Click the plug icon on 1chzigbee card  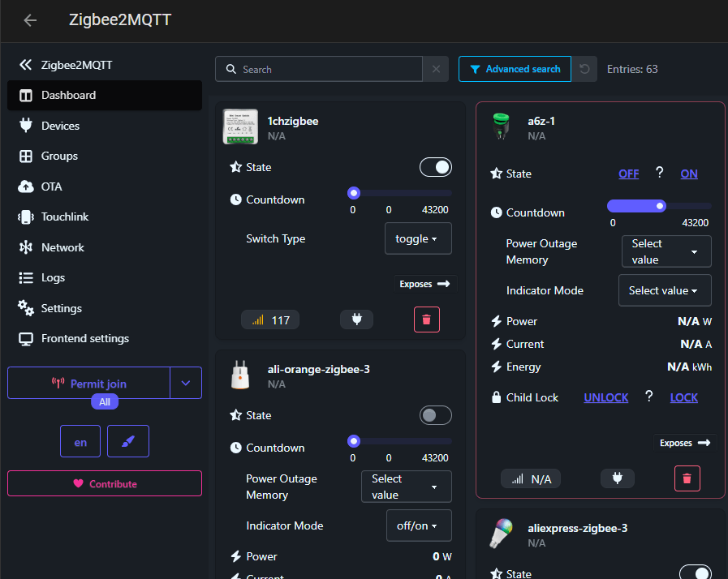pyautogui.click(x=356, y=320)
